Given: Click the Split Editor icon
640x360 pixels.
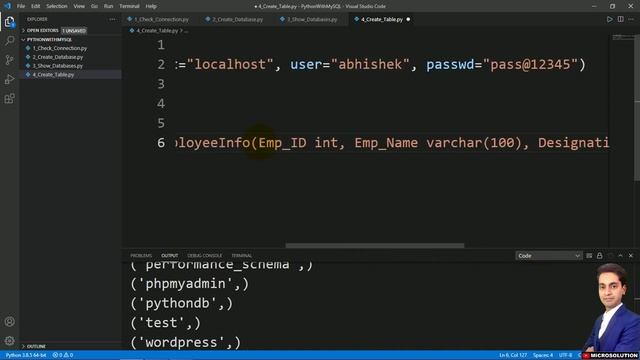Looking at the screenshot, I should pyautogui.click(x=620, y=19).
